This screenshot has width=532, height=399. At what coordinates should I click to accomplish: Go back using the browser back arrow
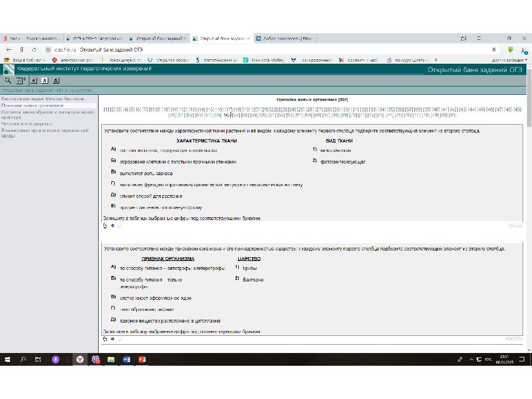(9, 49)
